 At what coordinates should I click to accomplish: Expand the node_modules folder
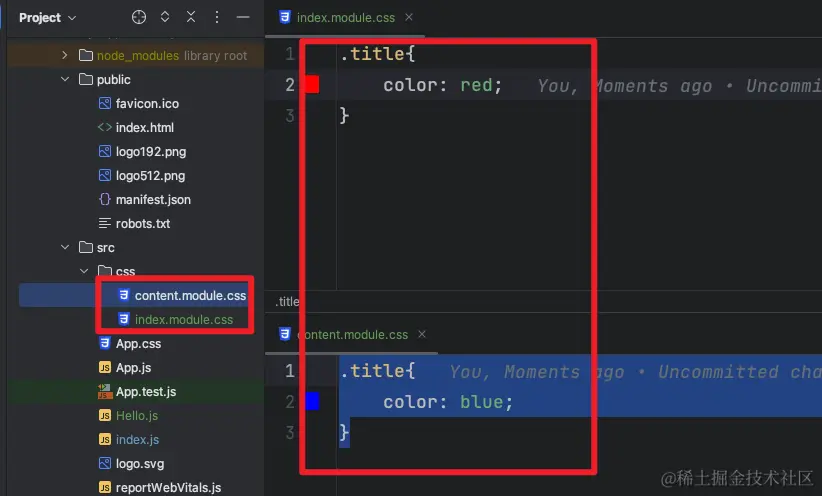(64, 55)
